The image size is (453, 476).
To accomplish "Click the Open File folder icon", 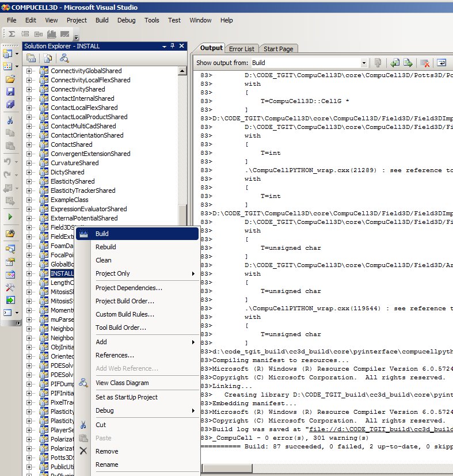I will pyautogui.click(x=10, y=79).
